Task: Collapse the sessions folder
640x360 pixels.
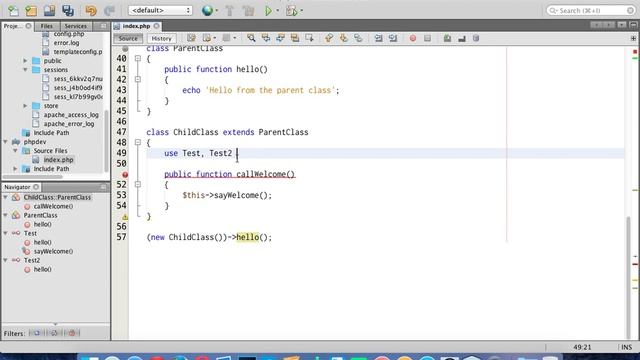Action: (x=25, y=70)
